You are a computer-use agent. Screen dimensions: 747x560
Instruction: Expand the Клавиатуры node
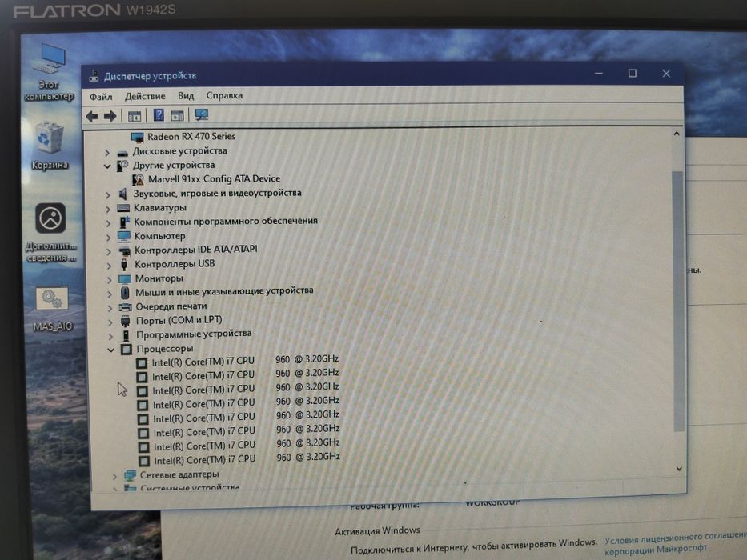pyautogui.click(x=108, y=209)
